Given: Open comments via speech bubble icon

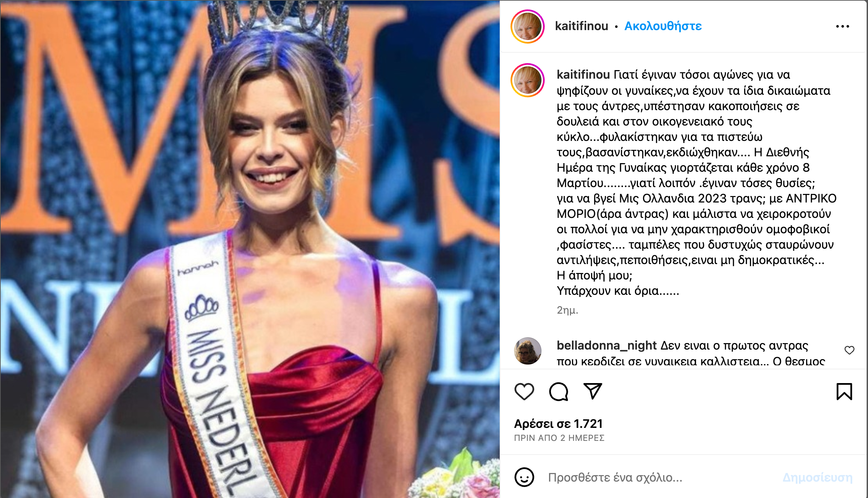Looking at the screenshot, I should (x=559, y=391).
